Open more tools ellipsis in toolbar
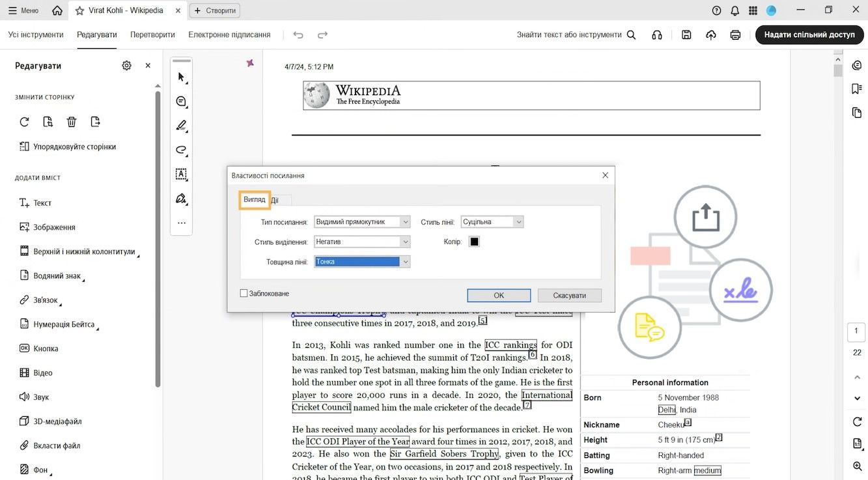The width and height of the screenshot is (868, 480). [182, 223]
